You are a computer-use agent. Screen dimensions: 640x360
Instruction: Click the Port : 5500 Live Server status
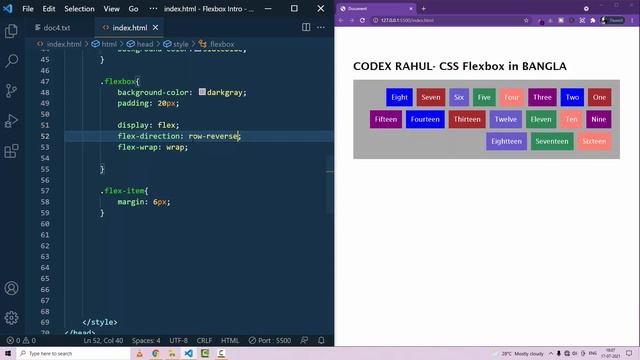(x=270, y=340)
